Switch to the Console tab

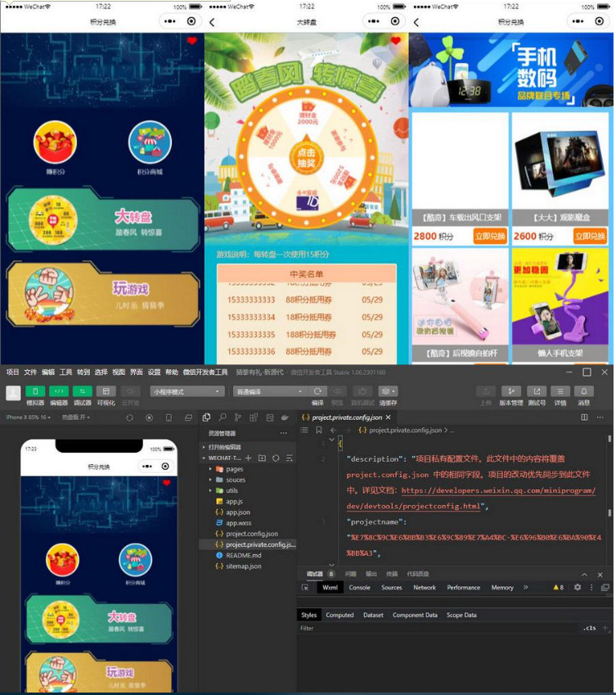360,588
